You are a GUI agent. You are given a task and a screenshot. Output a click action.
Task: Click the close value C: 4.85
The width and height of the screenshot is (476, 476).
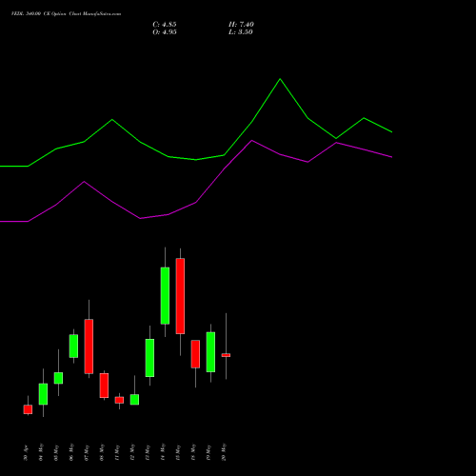click(165, 25)
